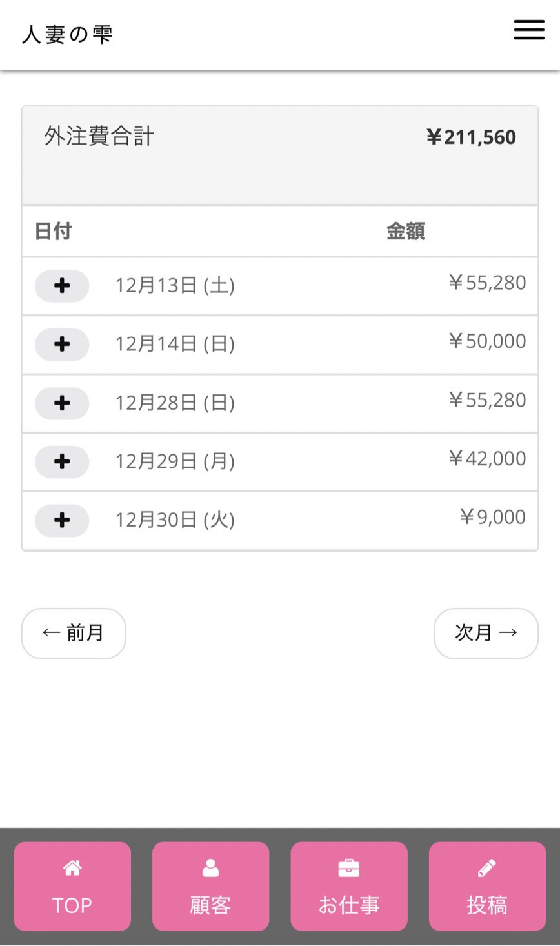
Task: Click the 日付 column header
Action: (x=53, y=231)
